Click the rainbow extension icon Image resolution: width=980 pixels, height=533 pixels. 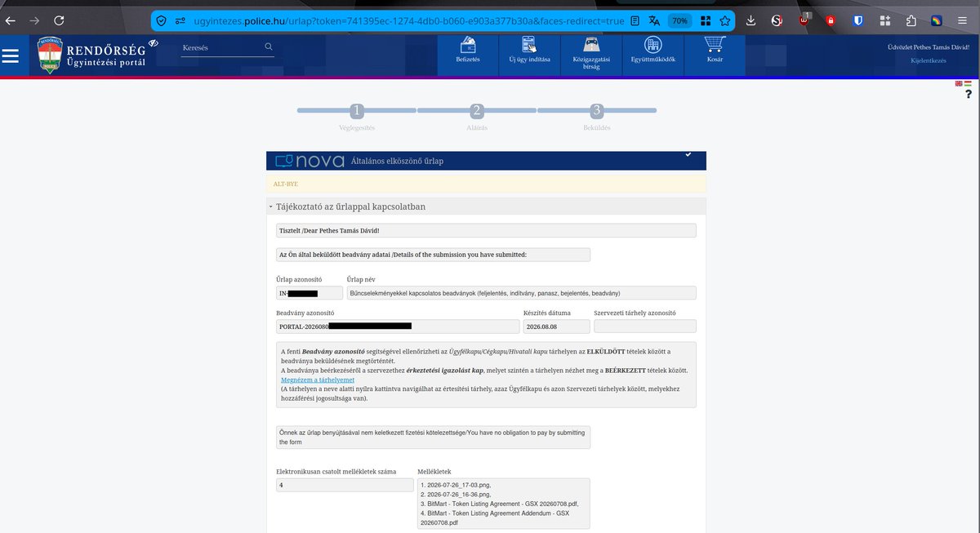938,20
